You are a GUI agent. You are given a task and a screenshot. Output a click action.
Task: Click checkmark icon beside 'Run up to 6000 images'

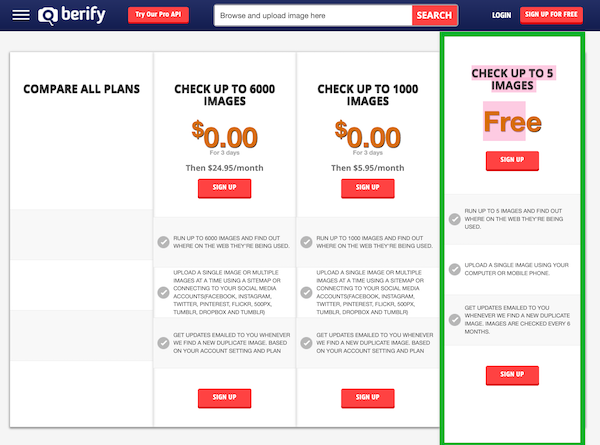point(163,242)
